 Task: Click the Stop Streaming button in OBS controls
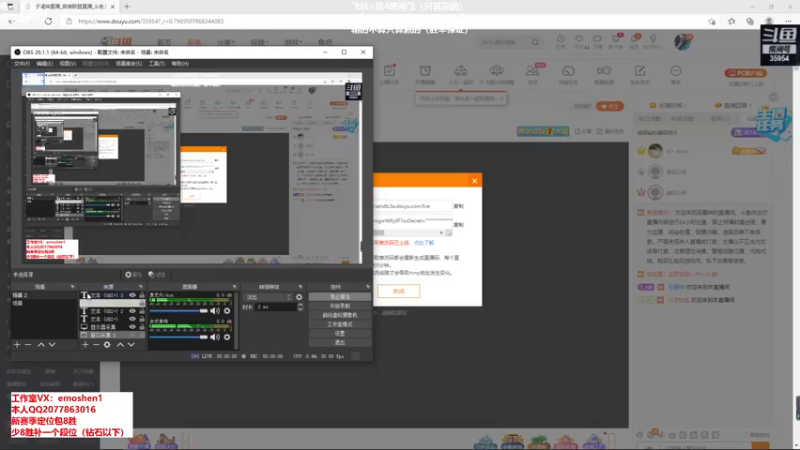coord(340,297)
